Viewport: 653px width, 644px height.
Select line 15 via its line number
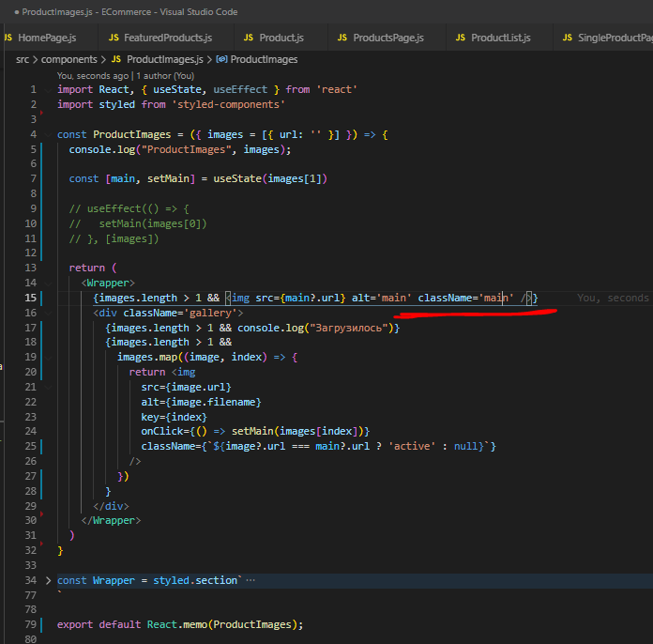(32, 298)
